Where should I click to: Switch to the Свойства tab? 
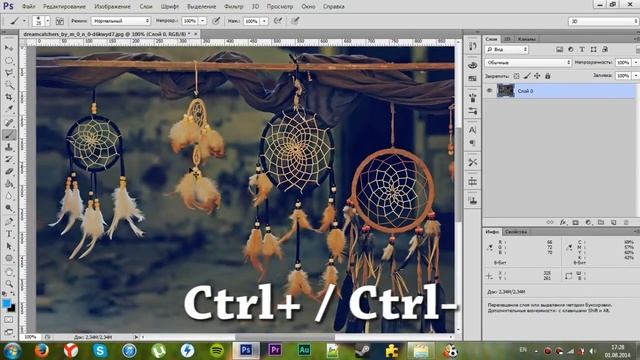(x=516, y=232)
